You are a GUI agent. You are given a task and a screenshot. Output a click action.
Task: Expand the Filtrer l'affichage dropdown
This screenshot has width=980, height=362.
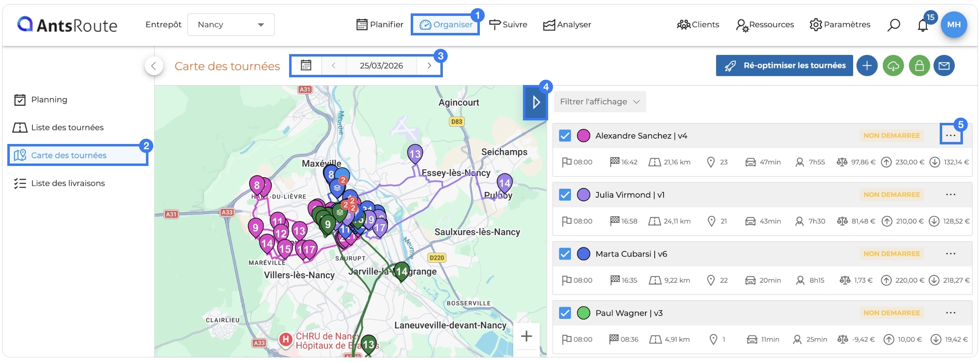(600, 102)
